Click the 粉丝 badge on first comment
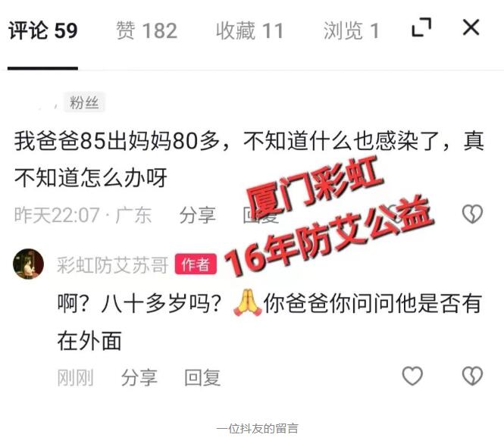504x447 pixels. click(x=84, y=102)
